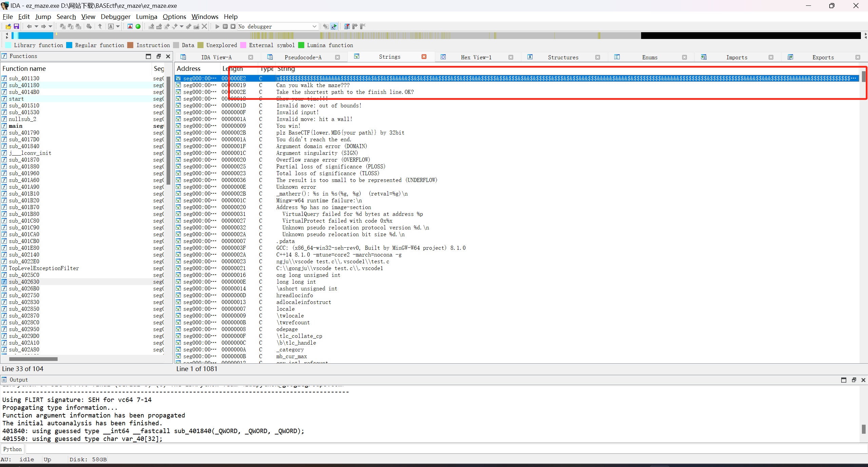Click the red warning triangle toolbar icon
Image resolution: width=868 pixels, height=467 pixels.
coord(130,26)
